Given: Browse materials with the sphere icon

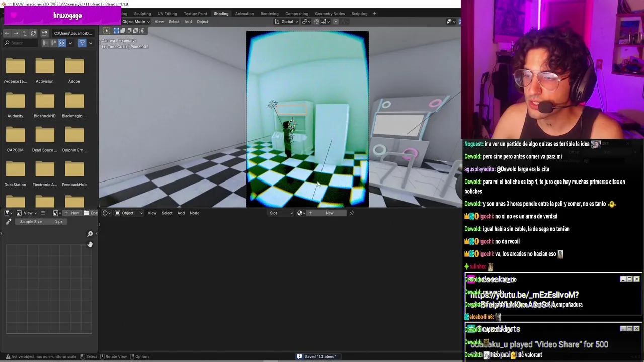Looking at the screenshot, I should [301, 213].
